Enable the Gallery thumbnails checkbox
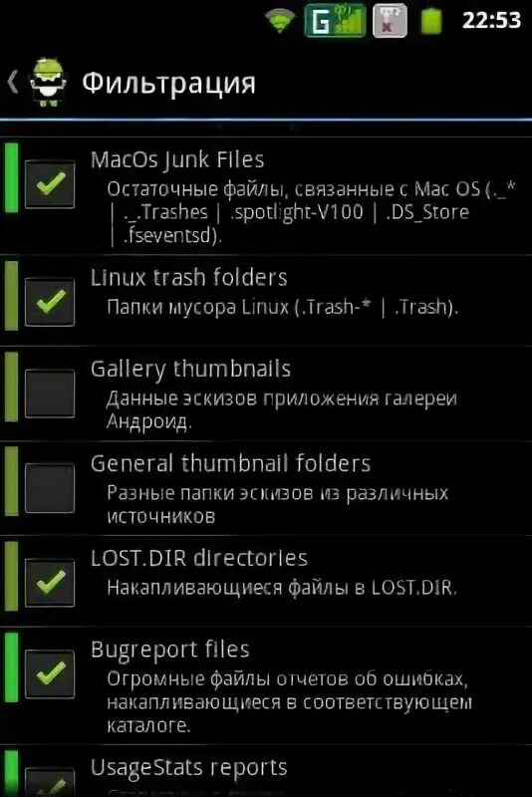The height and width of the screenshot is (797, 532). (50, 394)
